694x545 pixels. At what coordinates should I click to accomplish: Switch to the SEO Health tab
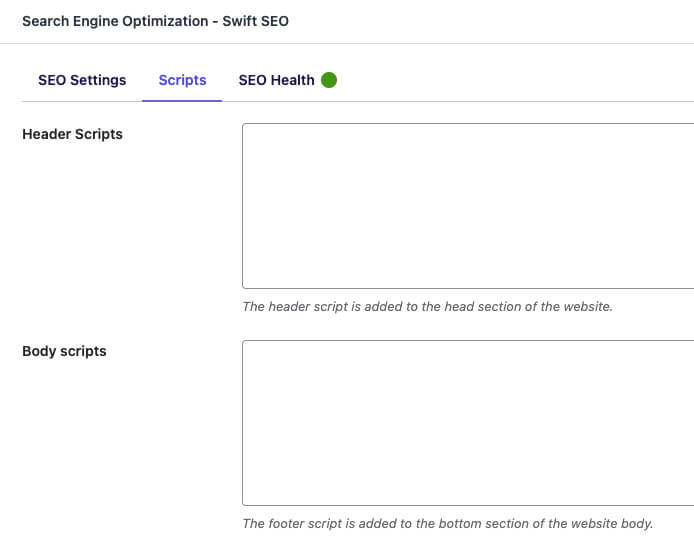click(288, 80)
